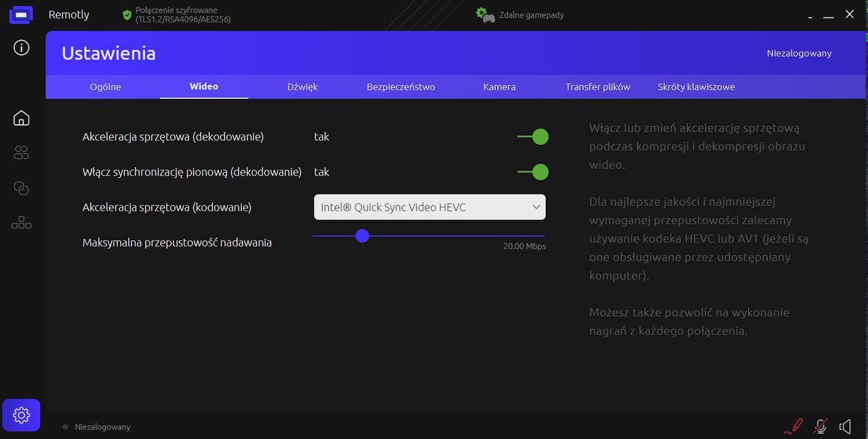Click the Remotly logo icon
The height and width of the screenshot is (439, 868).
point(21,14)
